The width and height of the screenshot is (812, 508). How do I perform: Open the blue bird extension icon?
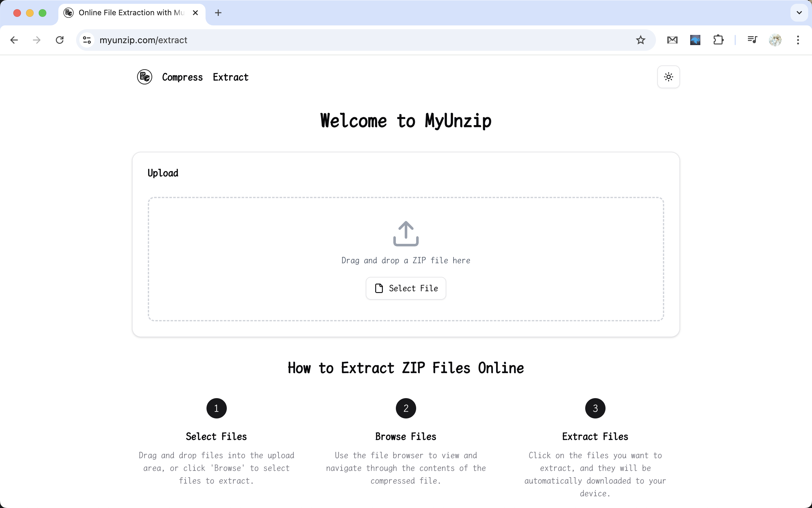coord(695,40)
